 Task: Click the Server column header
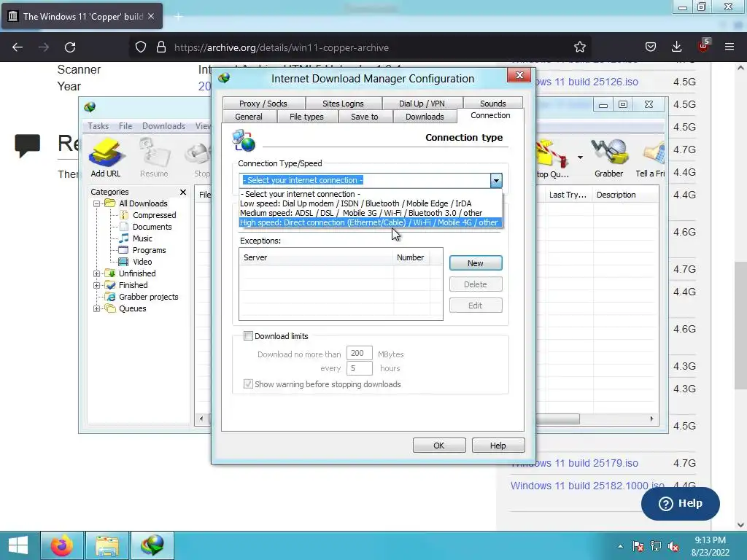[317, 257]
